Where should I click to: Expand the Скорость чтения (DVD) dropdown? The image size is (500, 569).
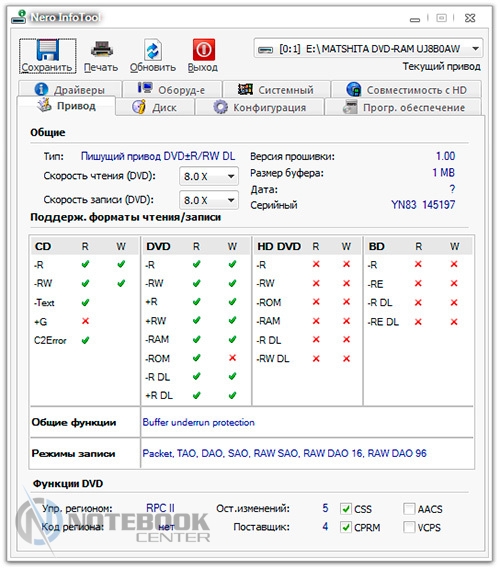pyautogui.click(x=231, y=176)
